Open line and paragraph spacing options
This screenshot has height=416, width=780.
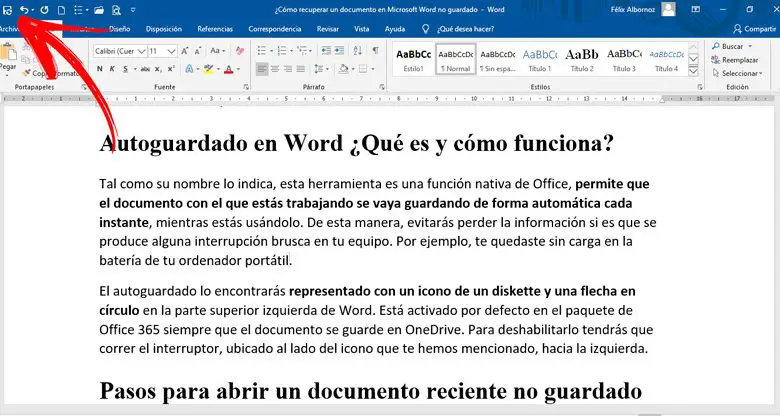[319, 69]
